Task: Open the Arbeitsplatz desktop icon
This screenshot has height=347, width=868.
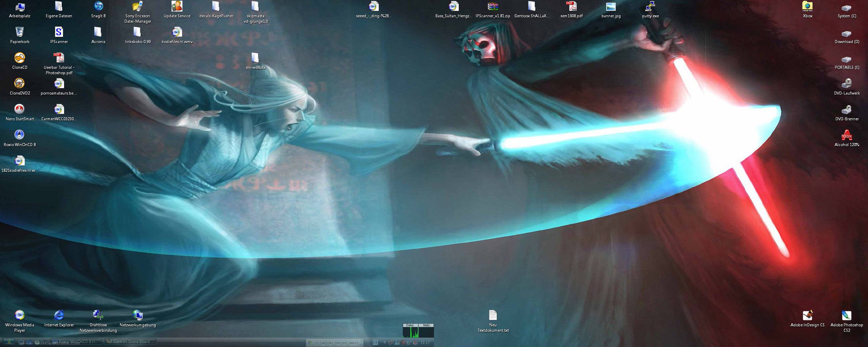Action: [x=20, y=10]
